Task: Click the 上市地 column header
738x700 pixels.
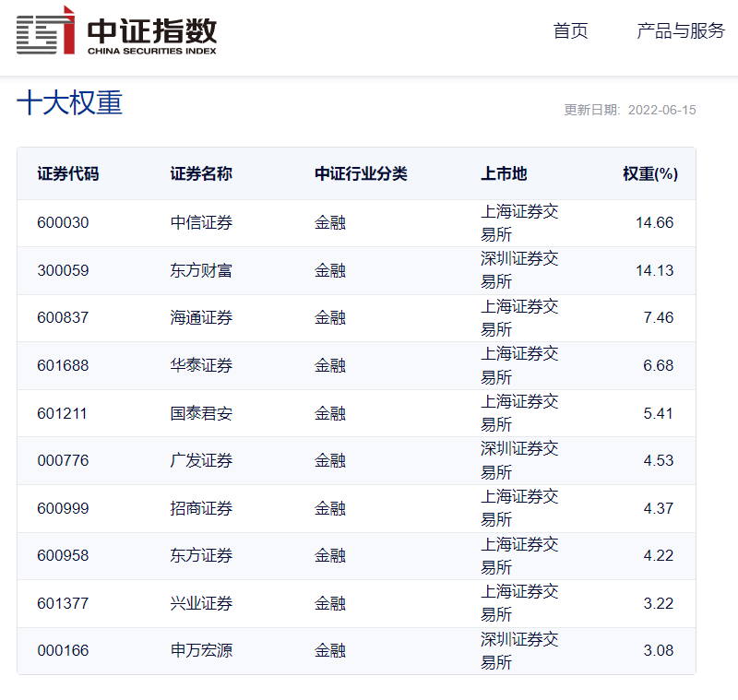Action: pos(504,174)
